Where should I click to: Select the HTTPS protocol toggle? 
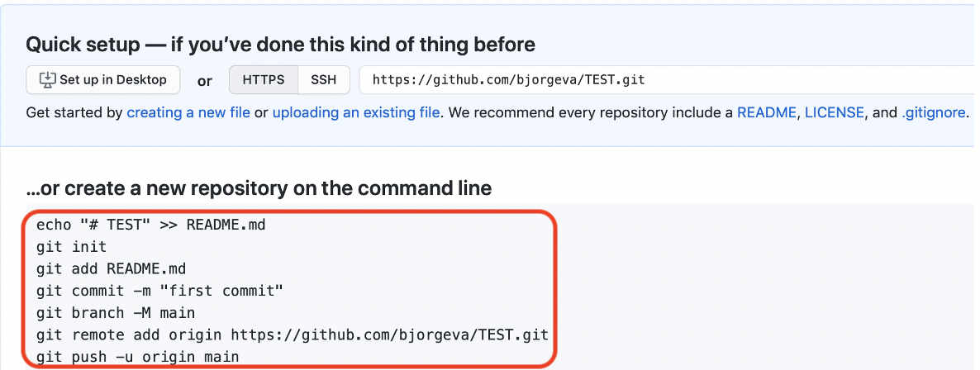pyautogui.click(x=264, y=80)
